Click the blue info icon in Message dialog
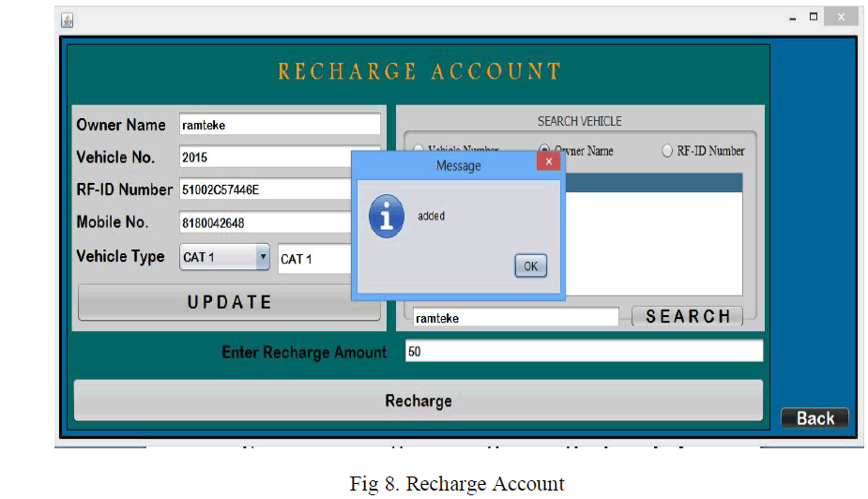 point(387,217)
